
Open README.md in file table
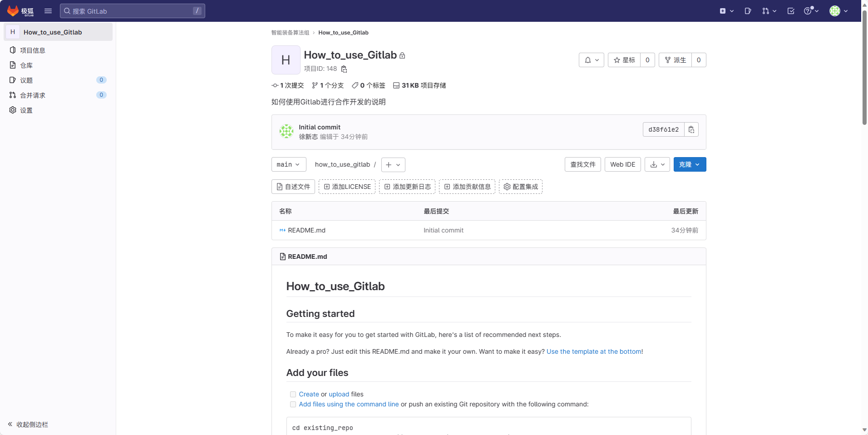pyautogui.click(x=306, y=230)
